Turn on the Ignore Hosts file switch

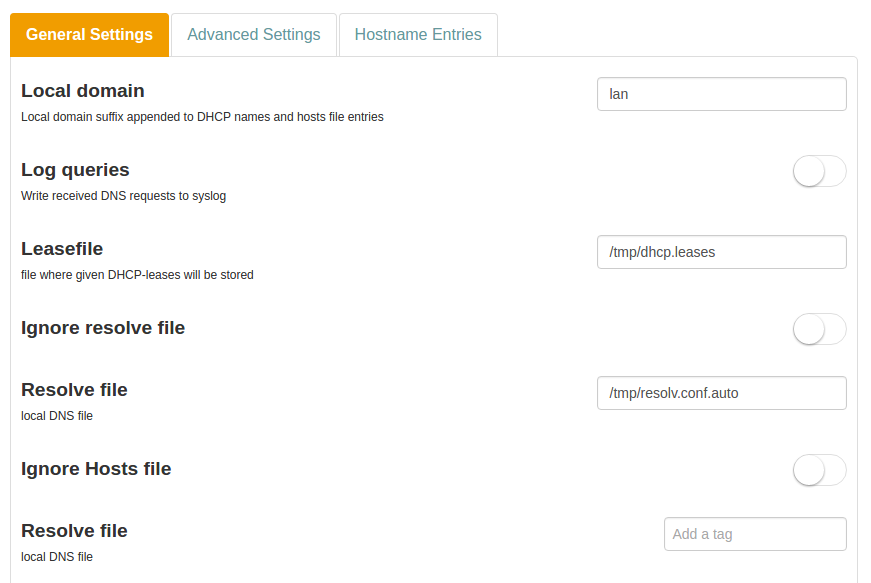click(x=819, y=470)
